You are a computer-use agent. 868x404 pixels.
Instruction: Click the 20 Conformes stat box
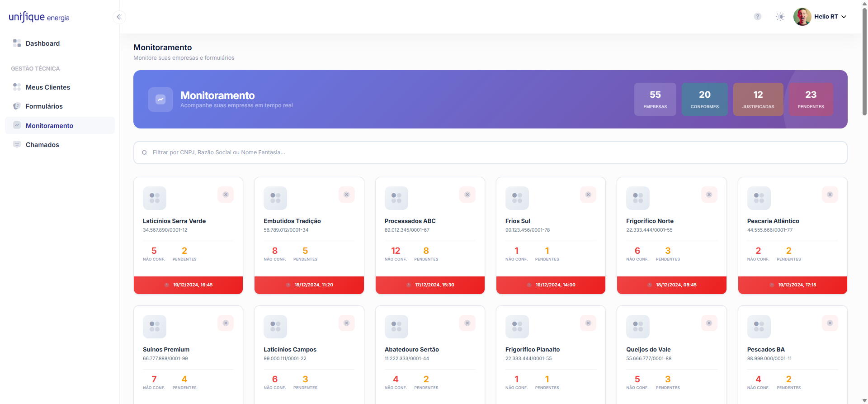pyautogui.click(x=704, y=99)
